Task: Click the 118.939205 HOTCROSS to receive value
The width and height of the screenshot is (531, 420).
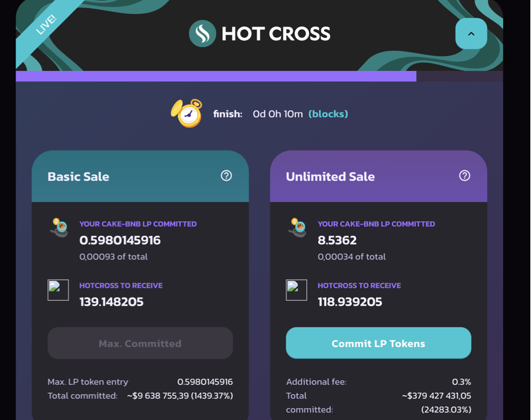Action: 350,302
